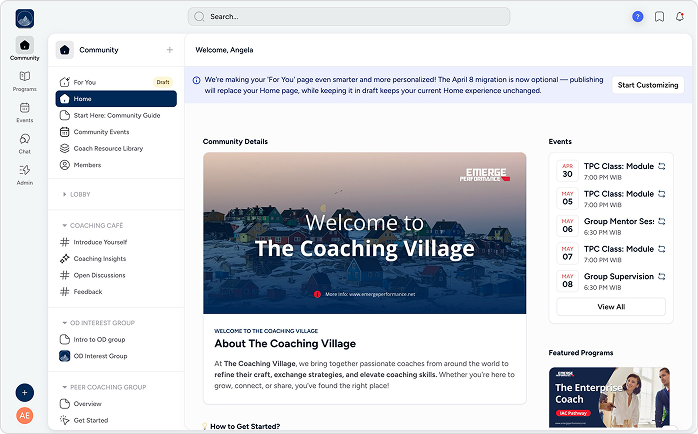
Task: Click the home icon beside Community title
Action: [65, 50]
